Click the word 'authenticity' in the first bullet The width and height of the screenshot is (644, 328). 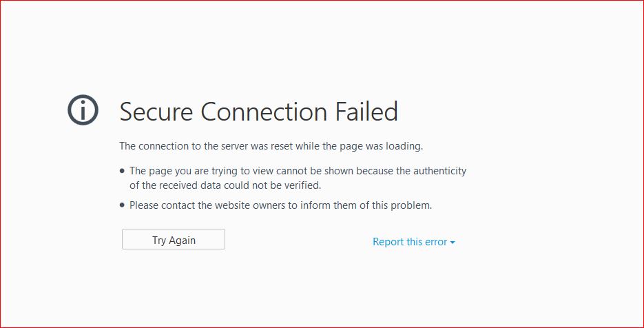(439, 171)
